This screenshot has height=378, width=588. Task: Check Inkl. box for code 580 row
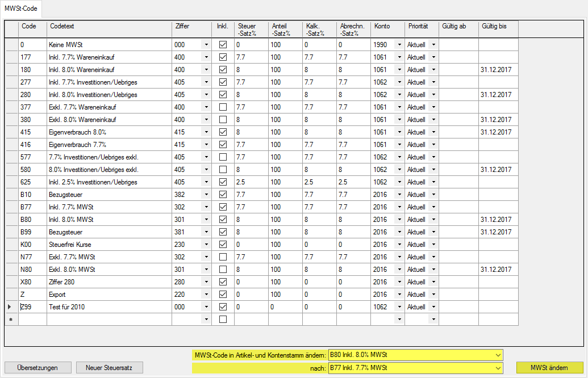223,169
